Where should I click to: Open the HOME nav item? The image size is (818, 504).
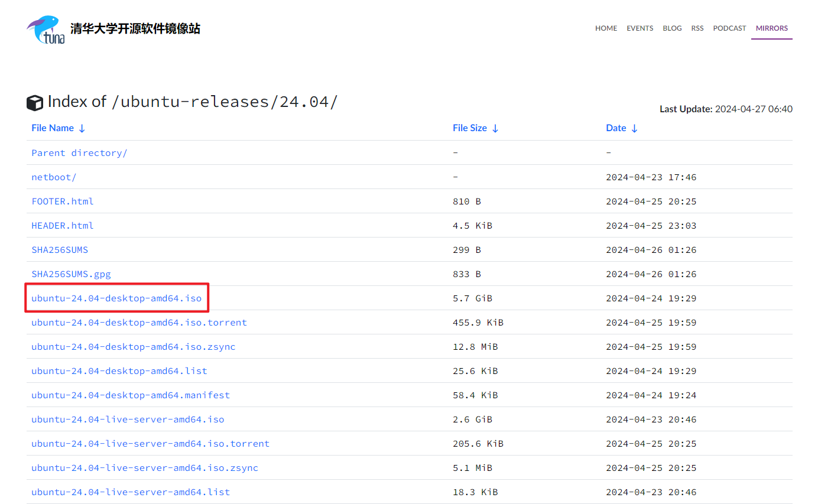click(606, 28)
